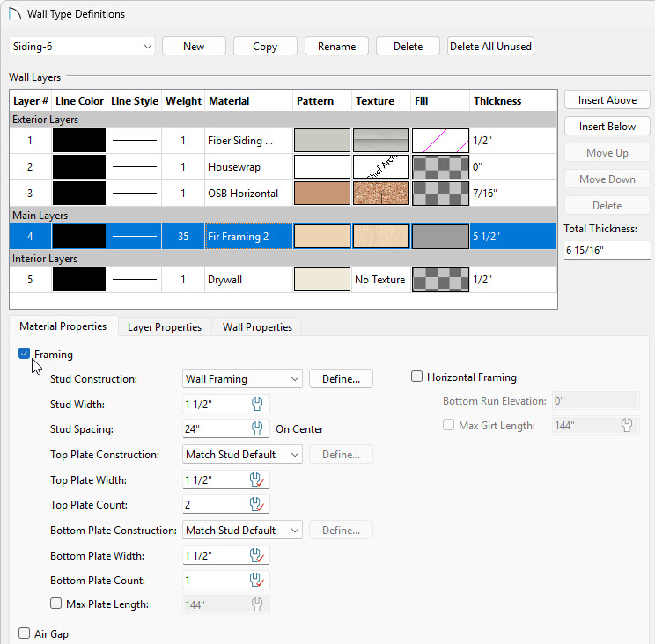Image resolution: width=655 pixels, height=644 pixels.
Task: Click the No Texture cell for Drywall
Action: pos(380,279)
